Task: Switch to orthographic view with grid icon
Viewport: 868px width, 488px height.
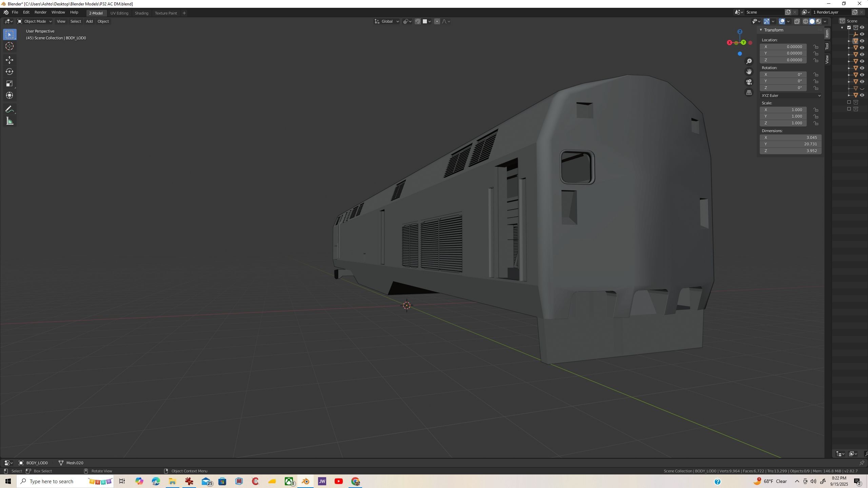Action: [x=749, y=93]
